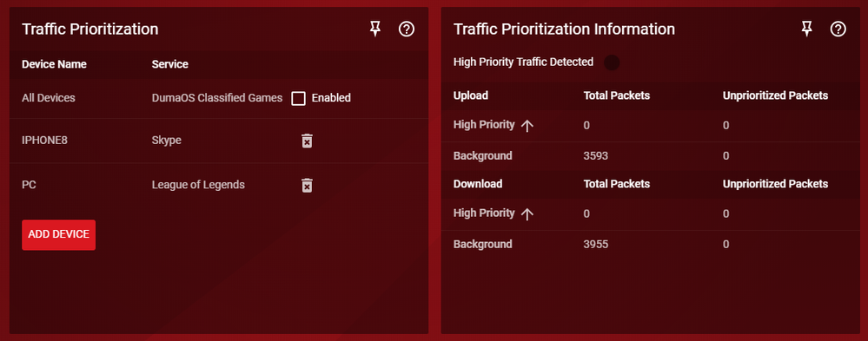
Task: Open help for Traffic Prioritization panel
Action: click(407, 30)
